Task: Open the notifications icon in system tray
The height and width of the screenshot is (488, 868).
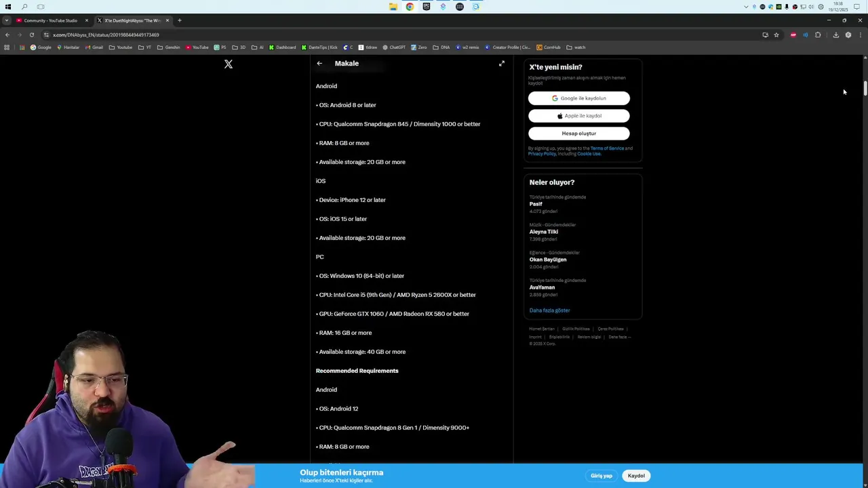Action: pyautogui.click(x=857, y=7)
